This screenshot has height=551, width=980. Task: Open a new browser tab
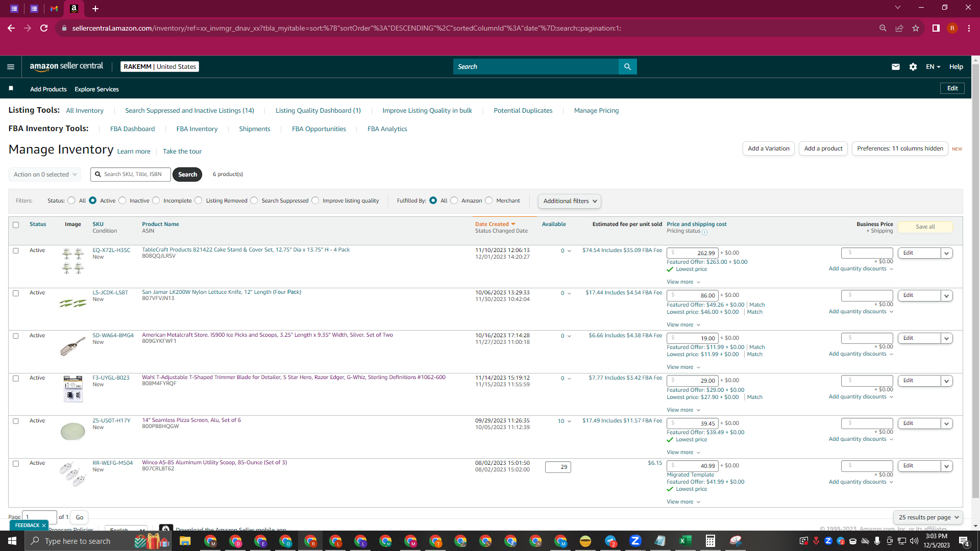coord(95,9)
